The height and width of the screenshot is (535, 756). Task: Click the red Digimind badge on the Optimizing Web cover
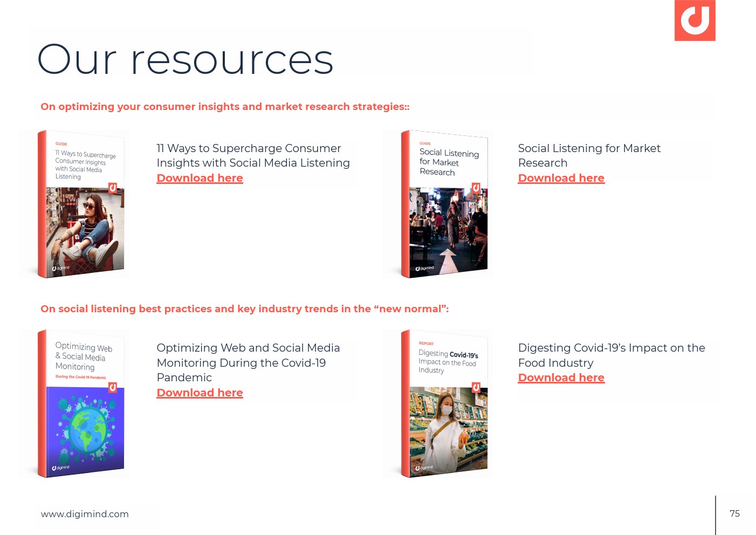[x=113, y=387]
